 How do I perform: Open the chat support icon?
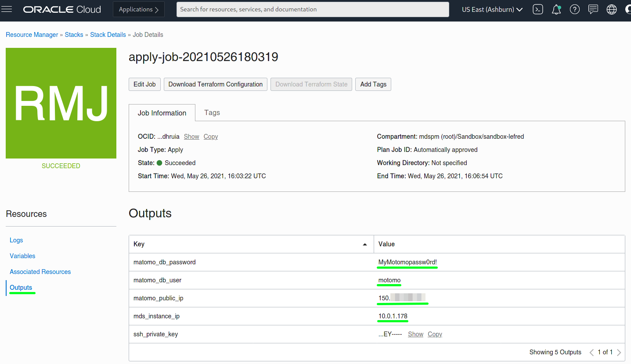[x=593, y=9]
